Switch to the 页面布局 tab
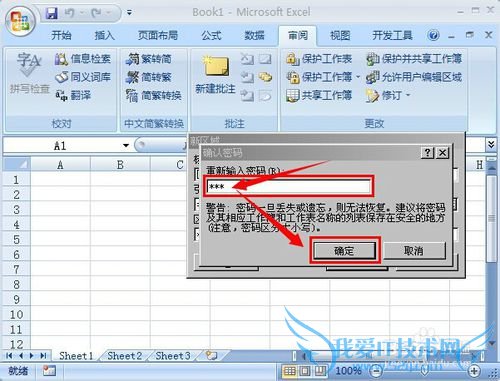Viewport: 500px width, 381px height. coord(158,35)
